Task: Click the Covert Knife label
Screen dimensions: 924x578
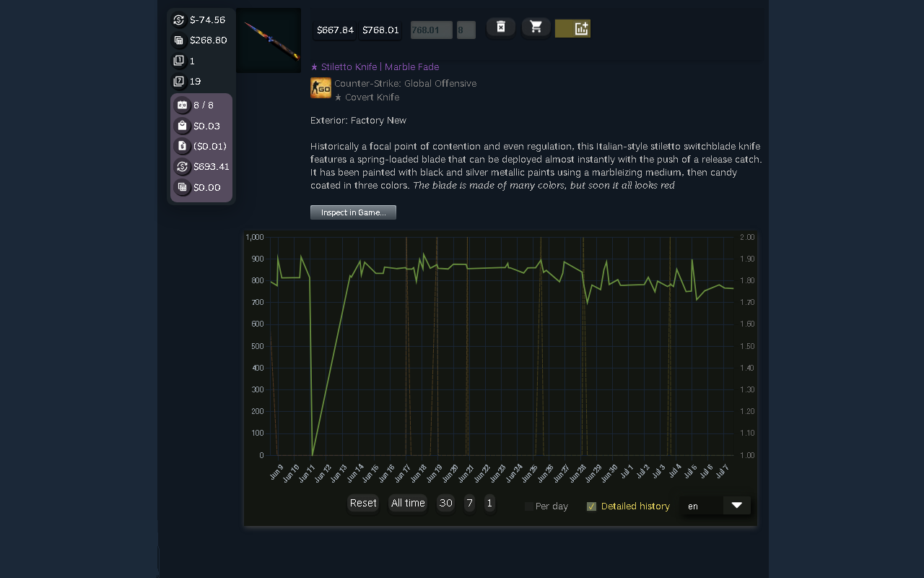Action: pos(367,98)
